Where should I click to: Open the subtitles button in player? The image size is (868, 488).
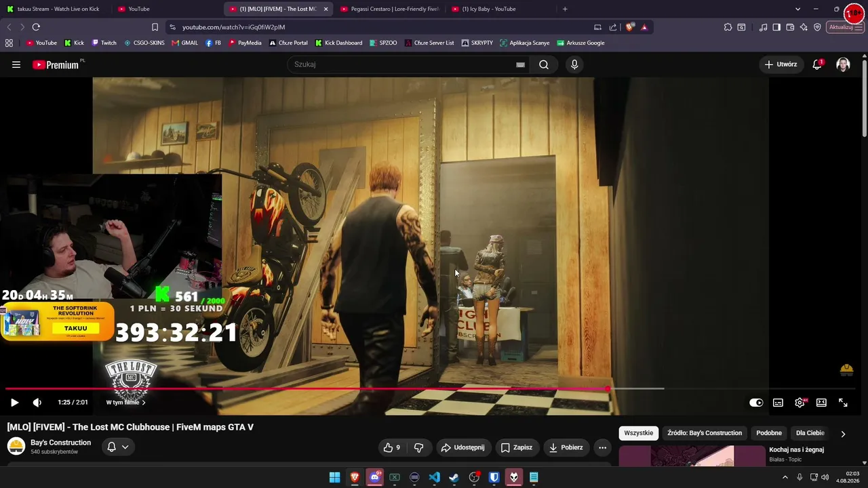778,403
